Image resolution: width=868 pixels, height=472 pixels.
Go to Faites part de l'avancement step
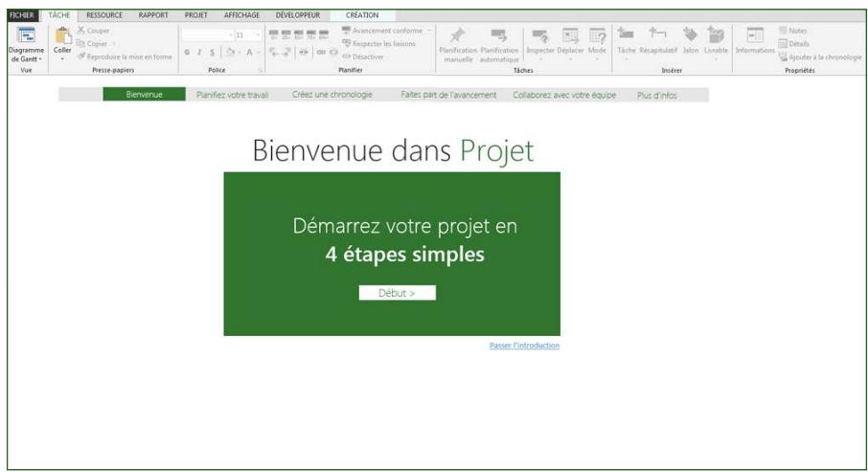448,95
